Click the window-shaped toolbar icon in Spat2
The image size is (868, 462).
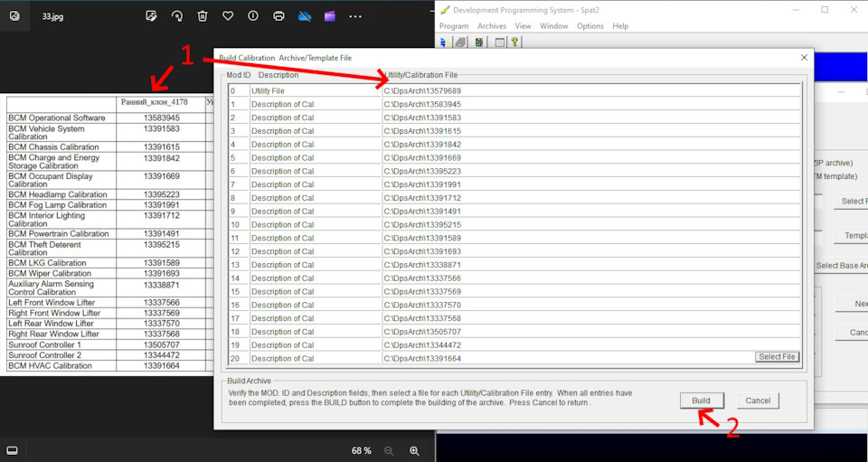coord(499,42)
